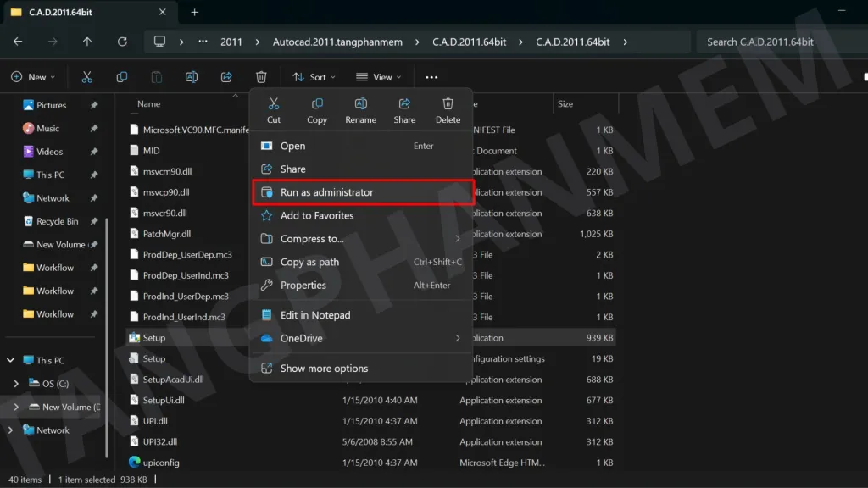Click the Refresh button in navigation bar

coord(122,42)
